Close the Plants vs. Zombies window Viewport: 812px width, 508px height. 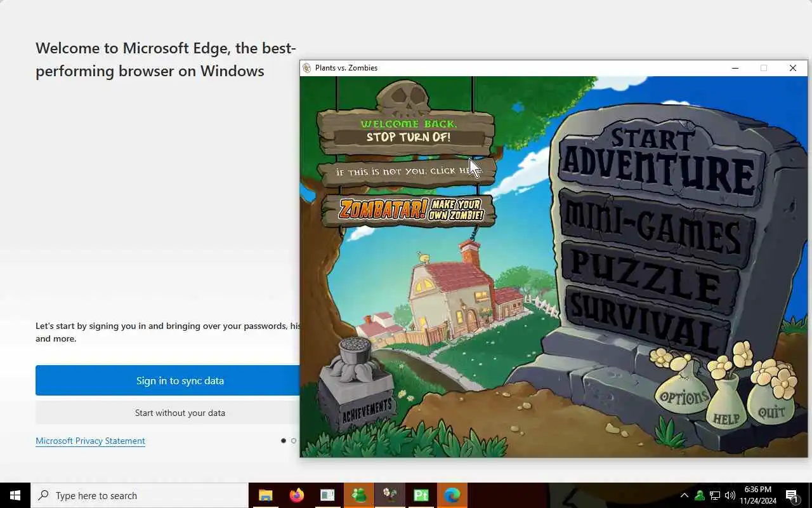pos(792,68)
